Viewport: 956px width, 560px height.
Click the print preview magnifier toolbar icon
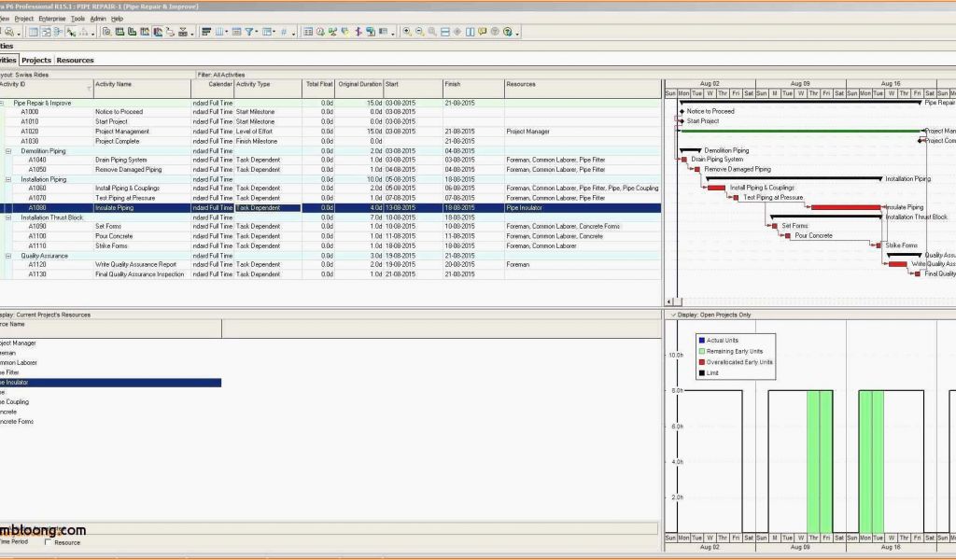click(9, 32)
